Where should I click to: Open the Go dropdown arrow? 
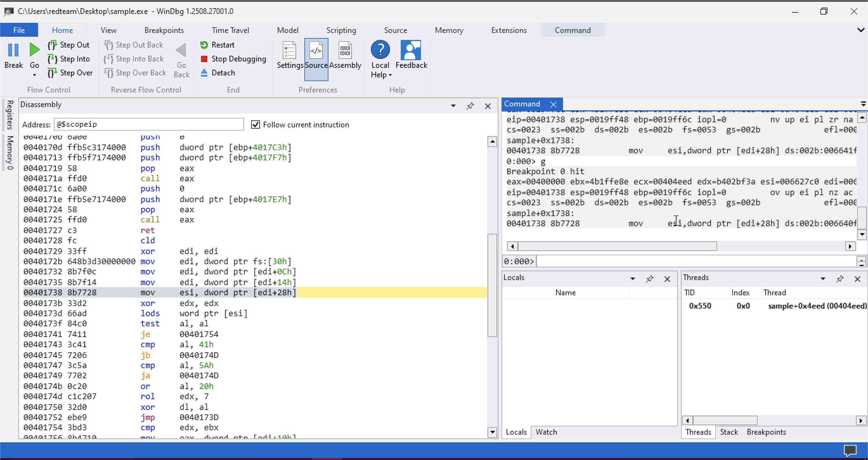34,75
